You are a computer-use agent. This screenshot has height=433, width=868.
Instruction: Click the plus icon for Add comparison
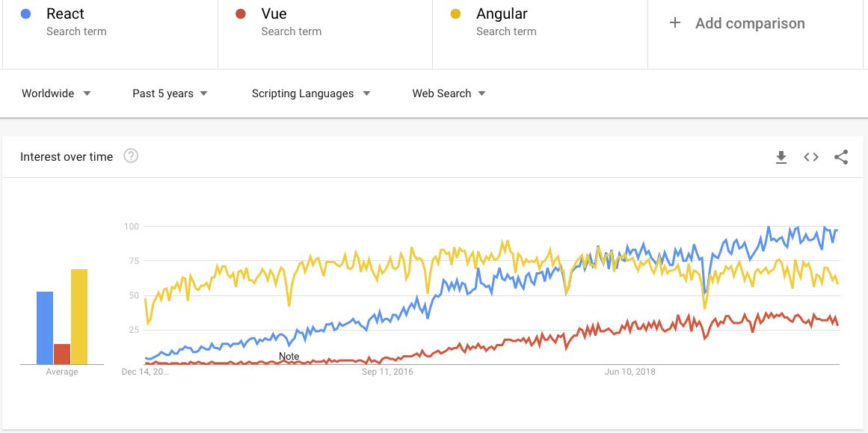675,22
